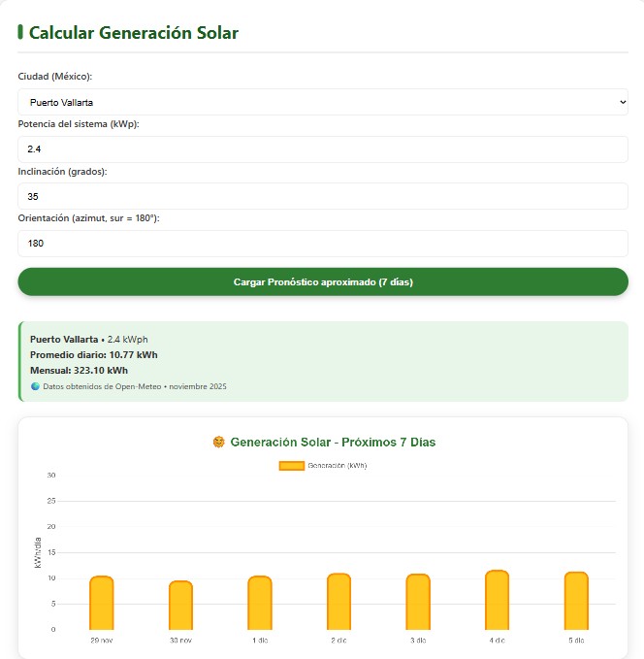Click the 30 nov generation bar

[x=180, y=606]
